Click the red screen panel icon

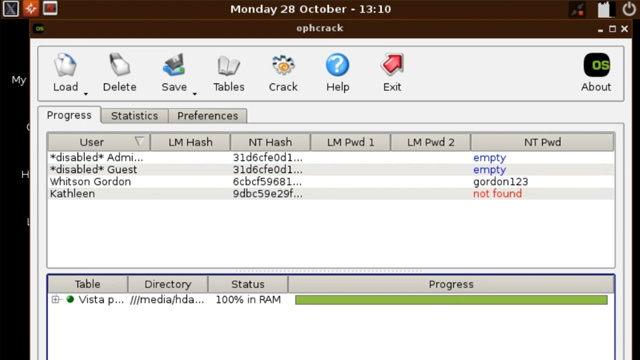coord(50,8)
